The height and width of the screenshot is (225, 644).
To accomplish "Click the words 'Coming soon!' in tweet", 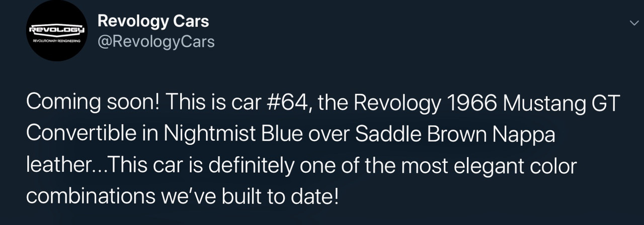I will coord(93,104).
